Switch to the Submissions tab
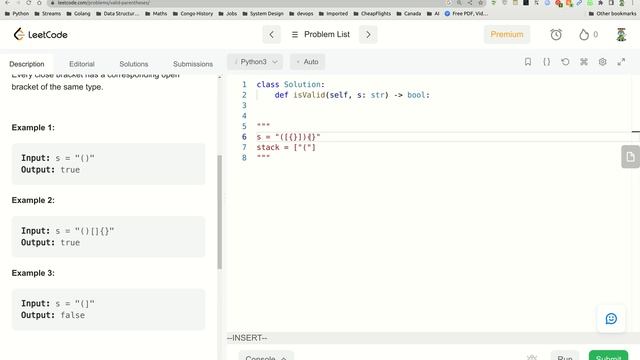This screenshot has width=640, height=360. coord(193,64)
